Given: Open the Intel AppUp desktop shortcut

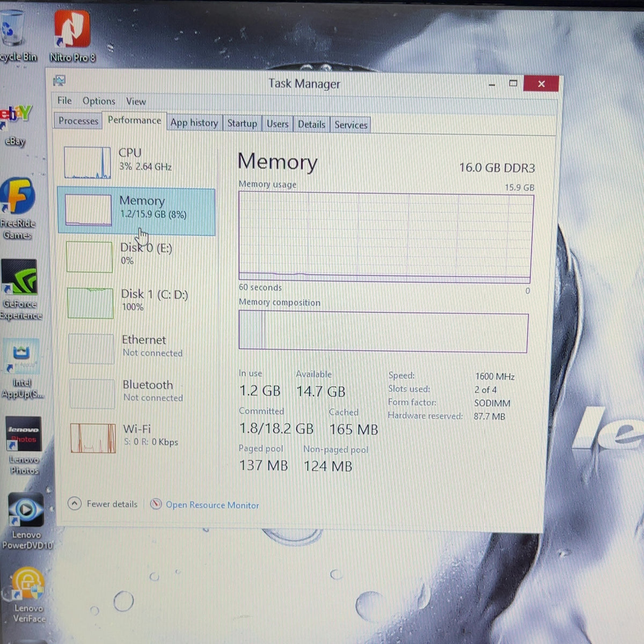Looking at the screenshot, I should click(21, 369).
